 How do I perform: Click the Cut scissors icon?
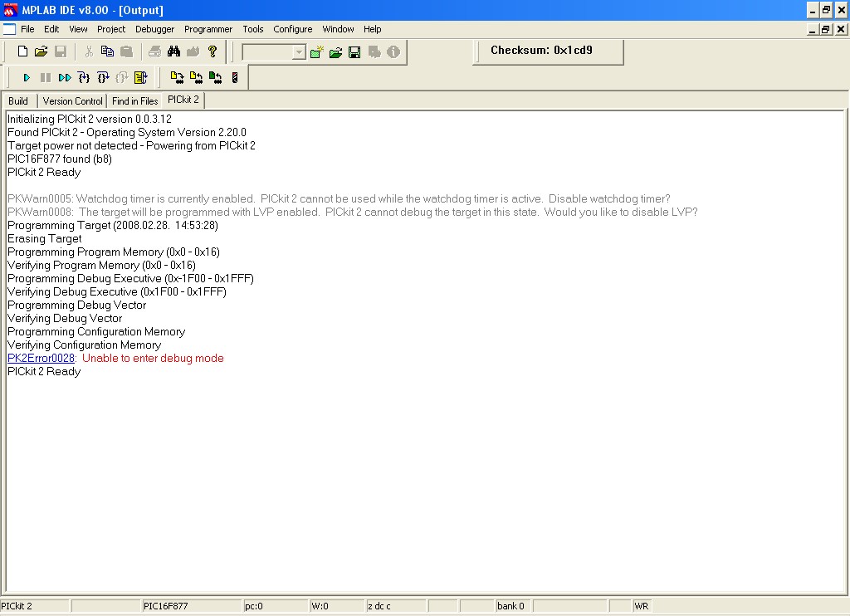coord(89,51)
